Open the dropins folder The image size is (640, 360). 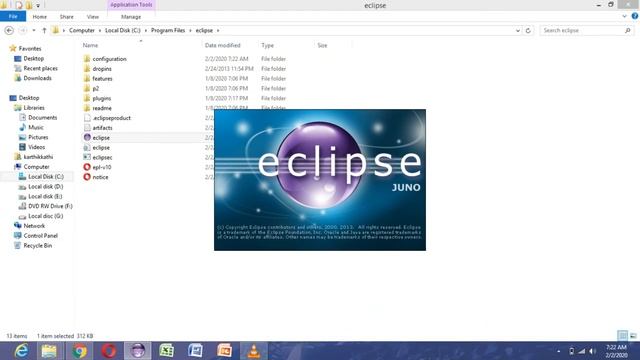(x=102, y=69)
